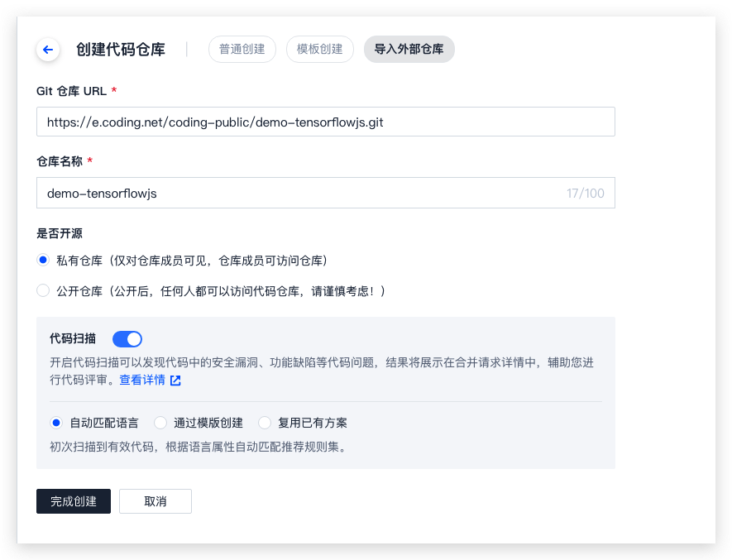Click the 是否开源 section label

(60, 233)
